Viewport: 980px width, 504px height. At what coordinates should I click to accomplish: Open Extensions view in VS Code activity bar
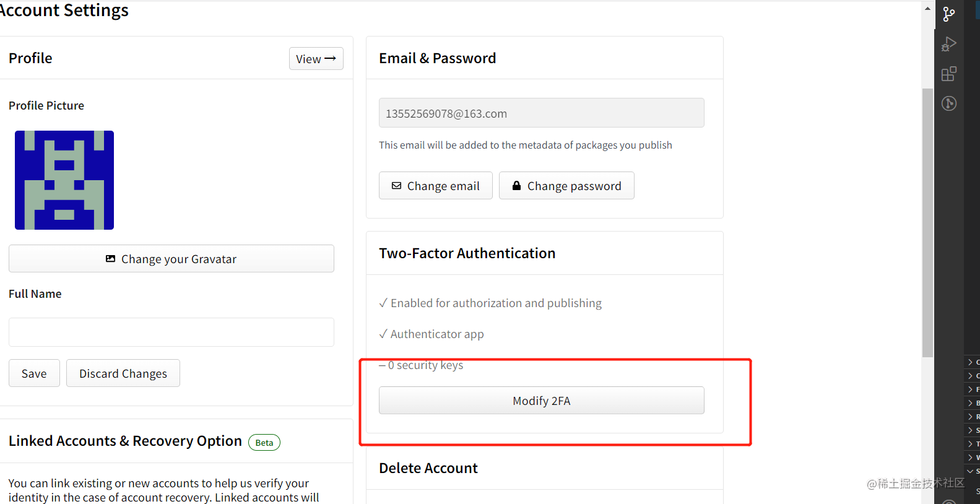[x=948, y=74]
